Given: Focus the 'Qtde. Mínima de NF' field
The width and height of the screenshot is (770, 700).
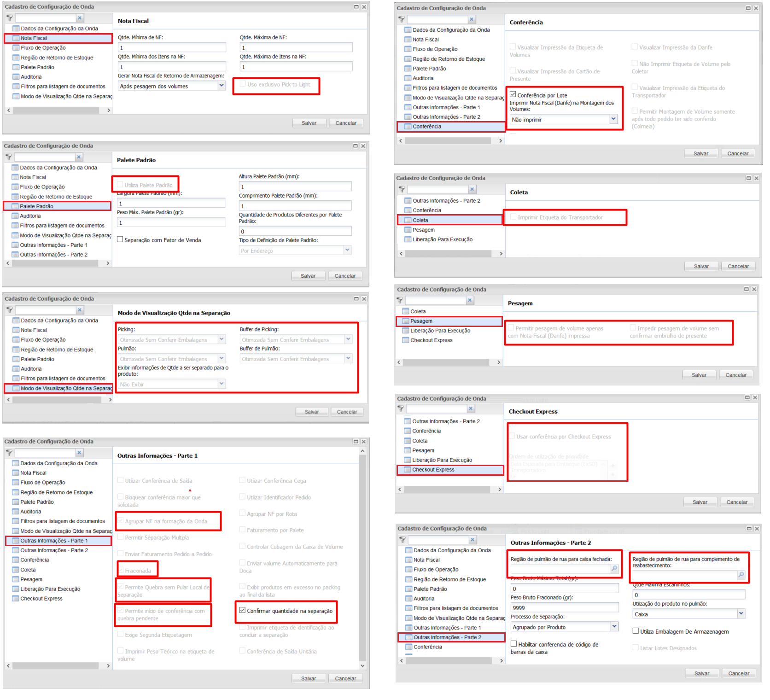Looking at the screenshot, I should 172,47.
